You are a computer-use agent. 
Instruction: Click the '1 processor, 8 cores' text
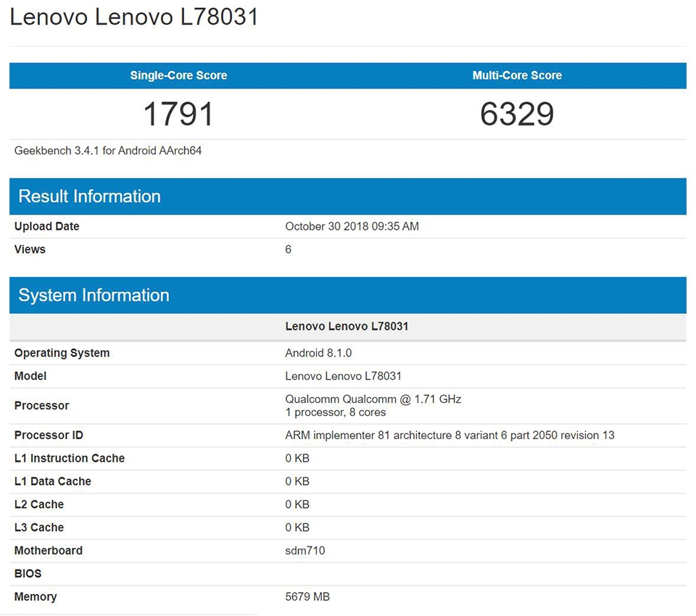click(336, 412)
